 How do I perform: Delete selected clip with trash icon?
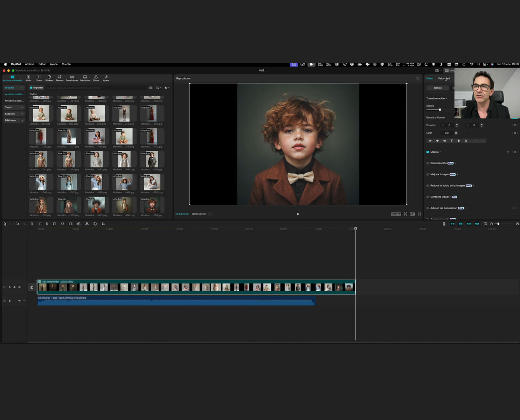54,224
